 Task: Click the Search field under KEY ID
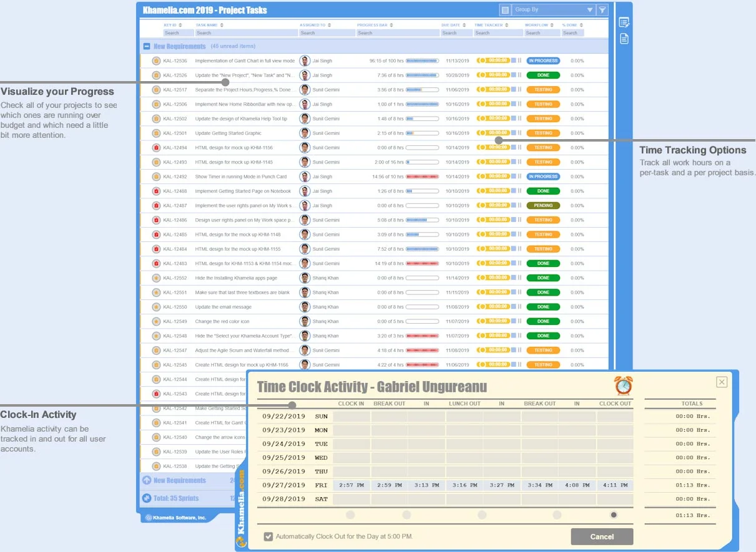point(178,33)
